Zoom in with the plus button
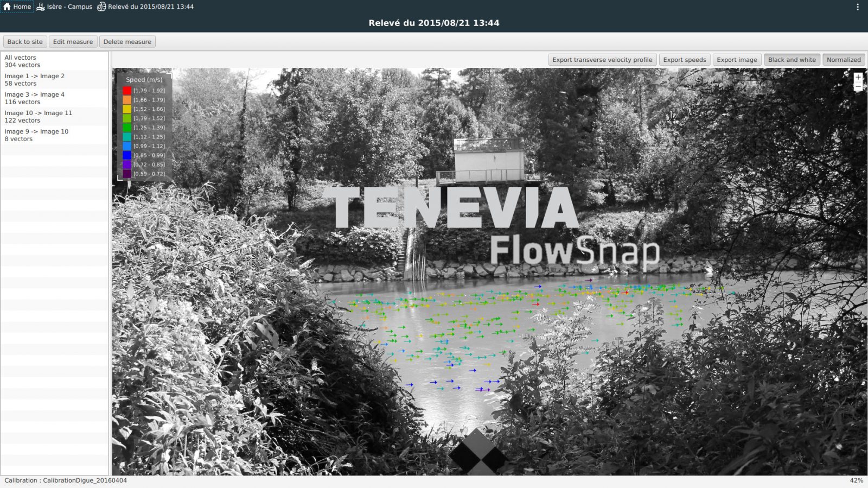This screenshot has height=488, width=868. tap(858, 77)
